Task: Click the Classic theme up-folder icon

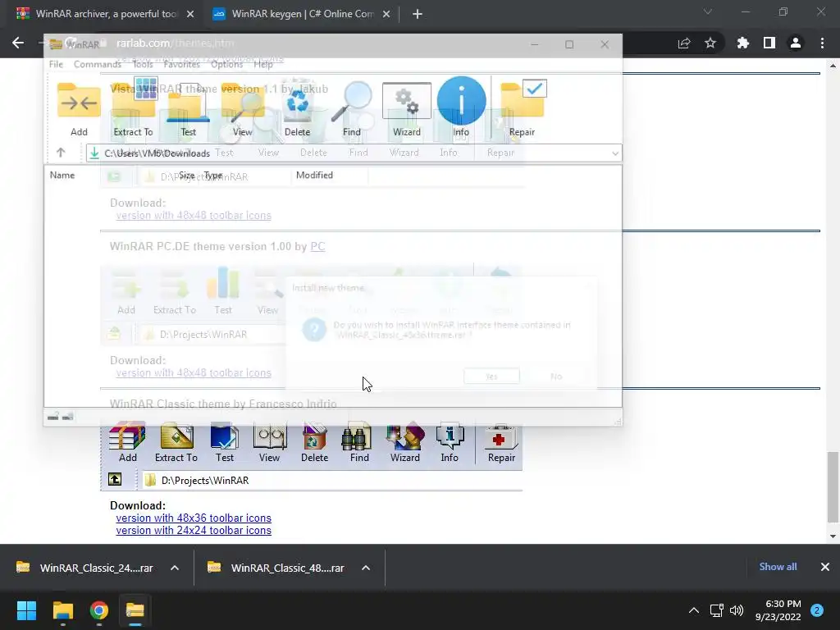Action: (x=115, y=479)
